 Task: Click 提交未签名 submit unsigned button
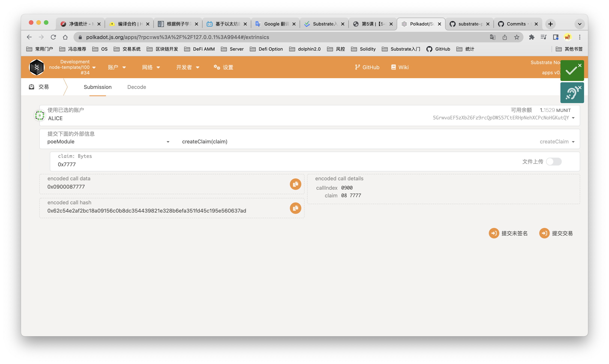coord(508,233)
